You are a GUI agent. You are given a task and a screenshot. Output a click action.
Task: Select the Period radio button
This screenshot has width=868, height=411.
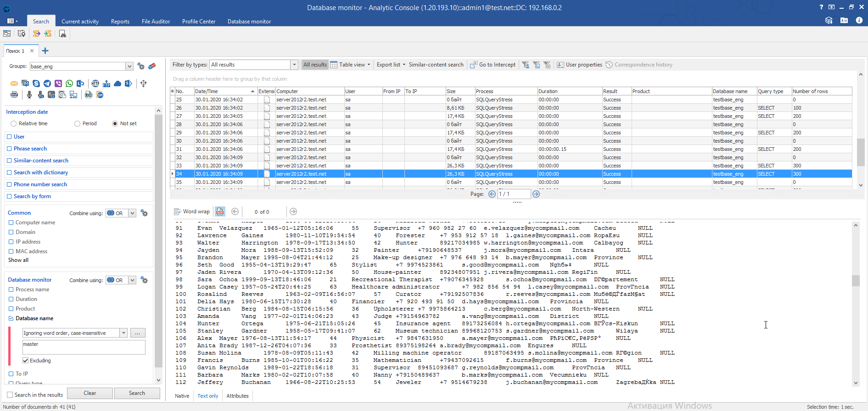tap(77, 123)
